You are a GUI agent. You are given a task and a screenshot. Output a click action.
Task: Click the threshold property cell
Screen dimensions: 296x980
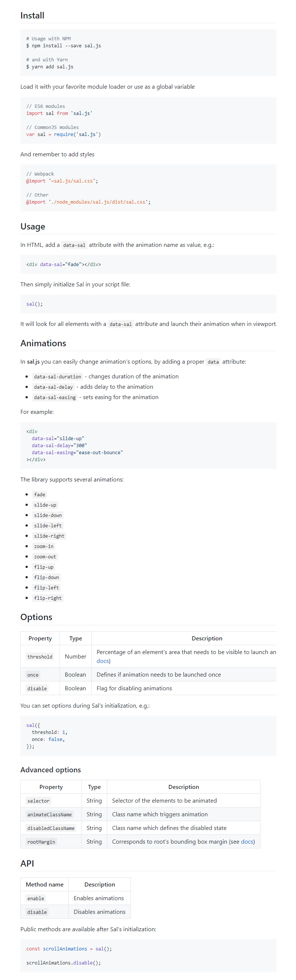pyautogui.click(x=40, y=657)
